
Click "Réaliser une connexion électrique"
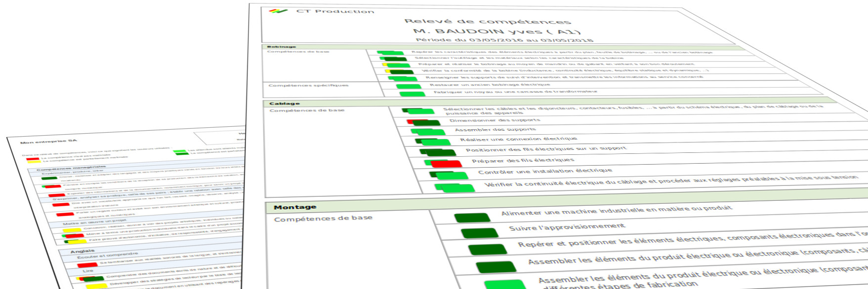[x=519, y=139]
